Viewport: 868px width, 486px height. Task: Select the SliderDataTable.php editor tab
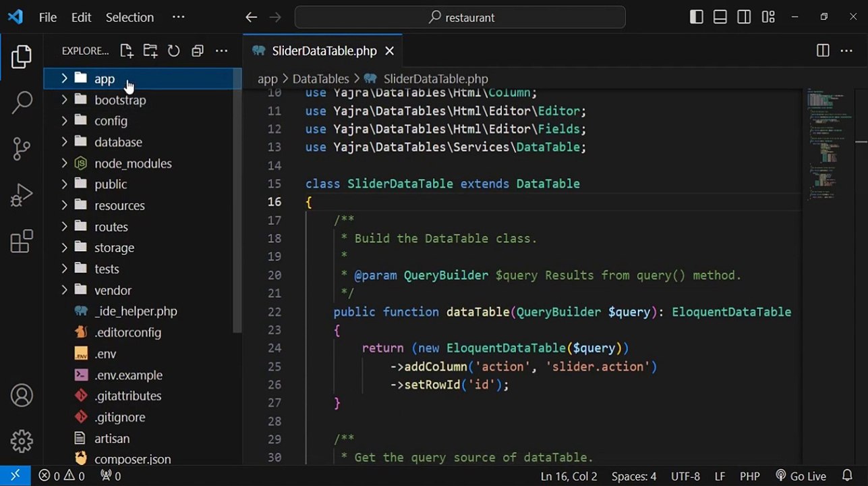tap(324, 51)
